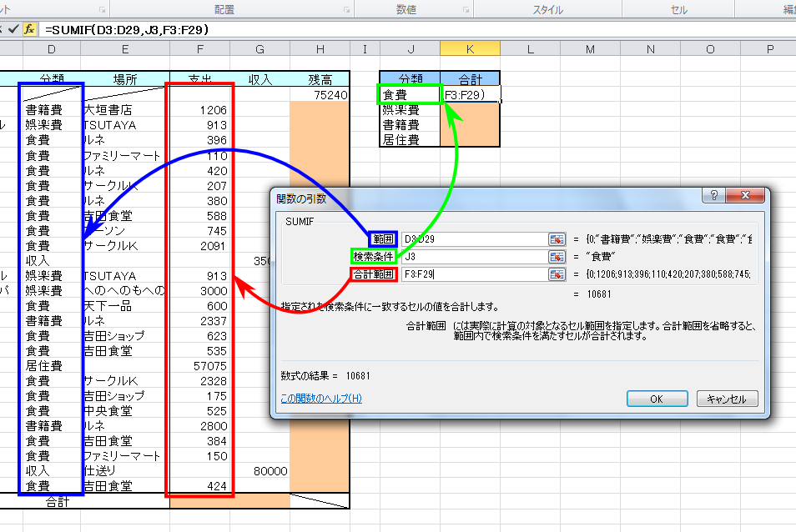Collapse dialog via 範囲 range selector icon
The width and height of the screenshot is (796, 532).
click(x=557, y=239)
